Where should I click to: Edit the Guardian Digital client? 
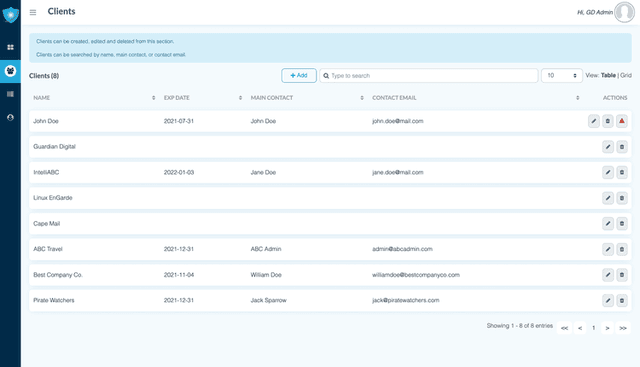(x=608, y=147)
